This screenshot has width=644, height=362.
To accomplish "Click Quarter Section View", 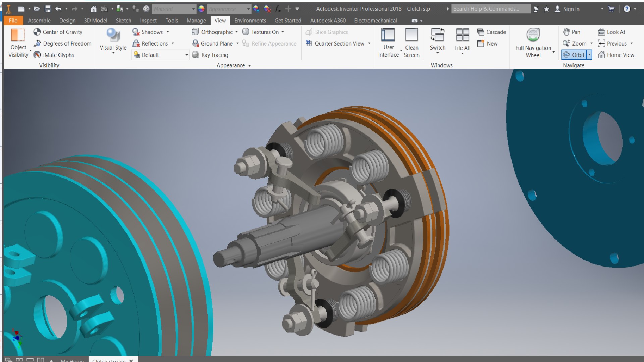I will [x=335, y=44].
